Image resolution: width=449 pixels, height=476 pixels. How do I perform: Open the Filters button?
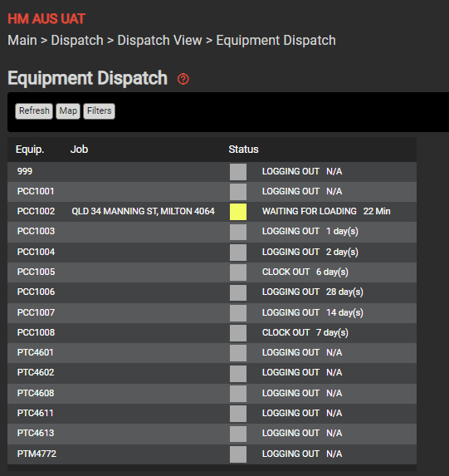[x=100, y=111]
